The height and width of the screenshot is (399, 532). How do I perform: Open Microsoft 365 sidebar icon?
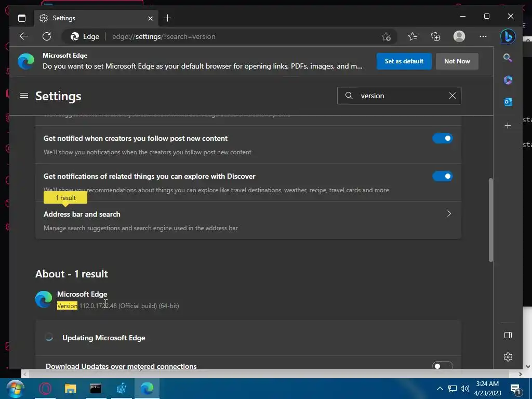point(508,80)
